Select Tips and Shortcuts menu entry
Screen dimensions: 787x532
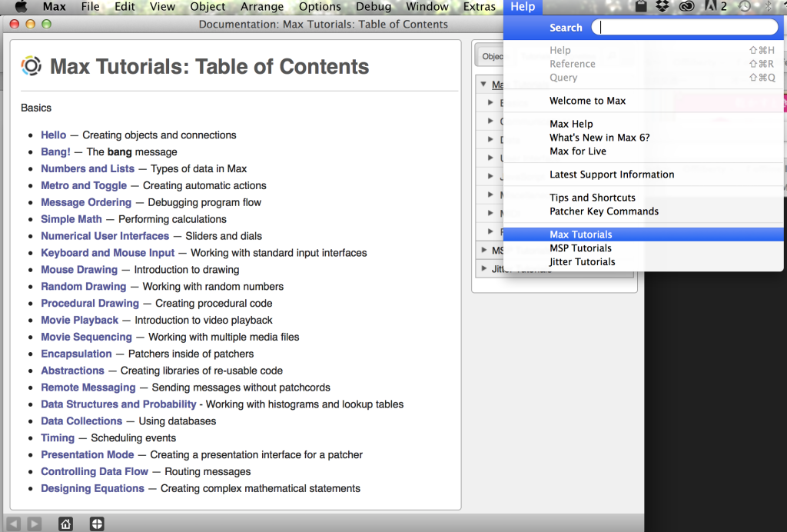592,198
